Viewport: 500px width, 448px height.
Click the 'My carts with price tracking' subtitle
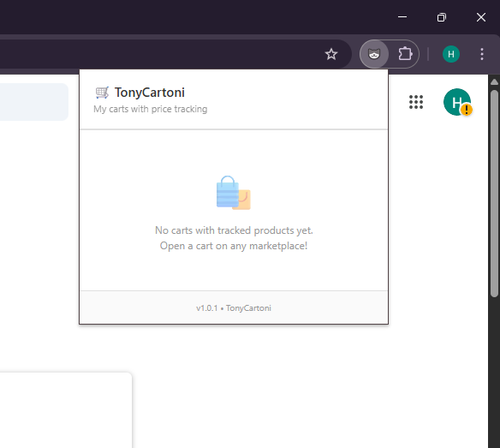coord(150,109)
